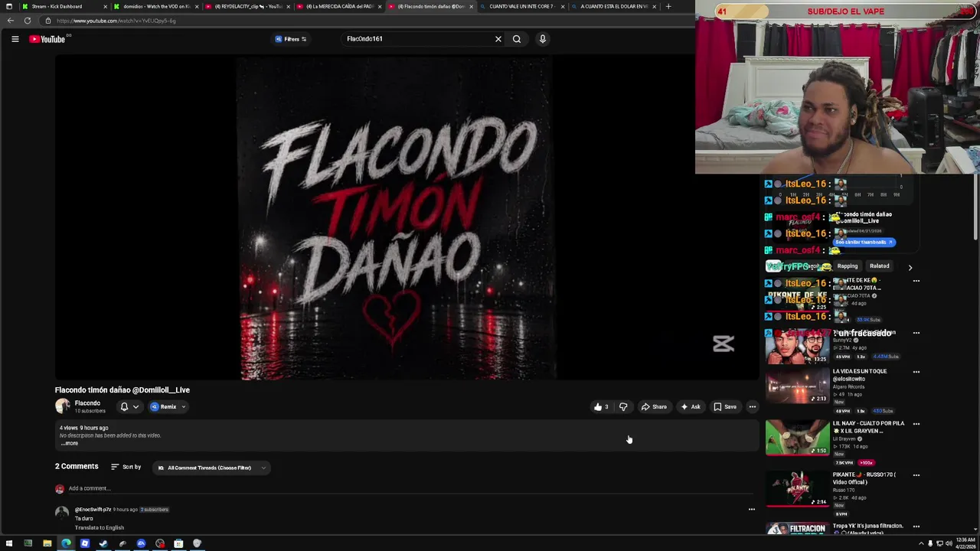Open menu for SunnyV2 video
The height and width of the screenshot is (551, 980).
click(916, 333)
